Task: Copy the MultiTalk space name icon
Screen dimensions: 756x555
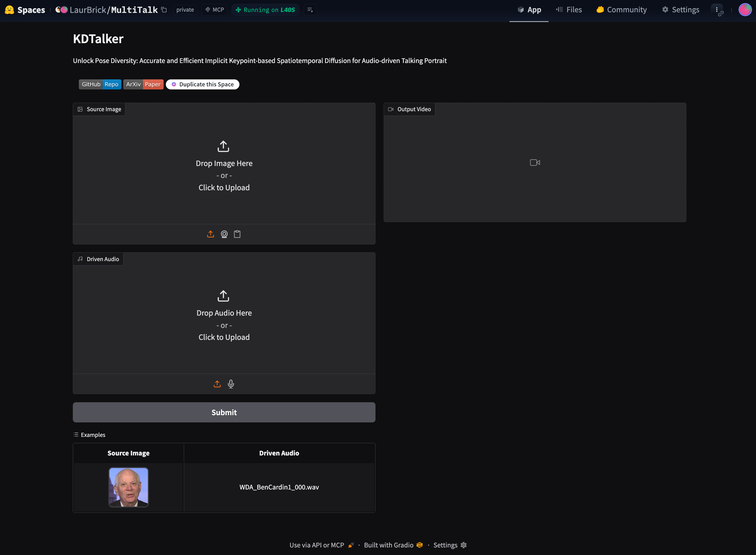Action: 164,10
